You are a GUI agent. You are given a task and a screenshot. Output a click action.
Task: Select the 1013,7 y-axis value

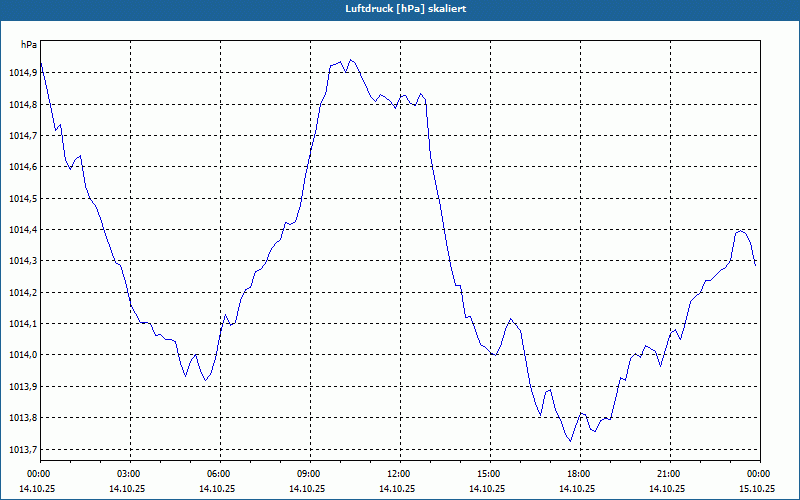[x=23, y=449]
